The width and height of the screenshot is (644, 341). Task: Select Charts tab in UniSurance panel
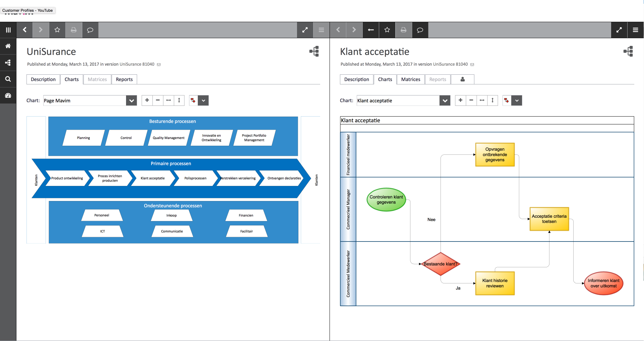coord(72,79)
